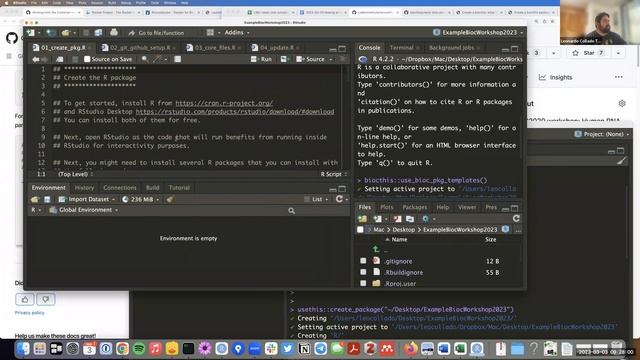Refresh the Files pane listing
Viewport: 640px width, 360px height.
(x=516, y=218)
